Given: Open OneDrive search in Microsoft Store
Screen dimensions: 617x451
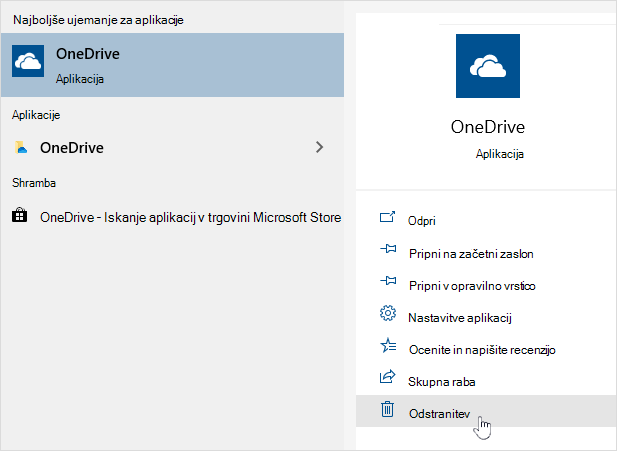Looking at the screenshot, I should pos(172,217).
